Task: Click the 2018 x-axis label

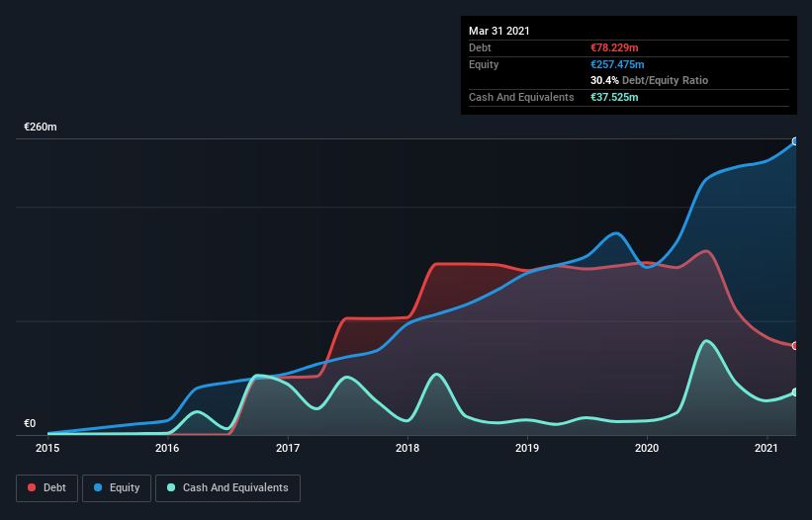Action: 407,448
